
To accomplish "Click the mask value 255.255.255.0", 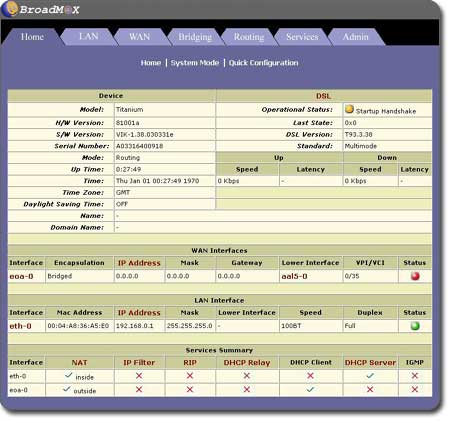I will tap(189, 326).
